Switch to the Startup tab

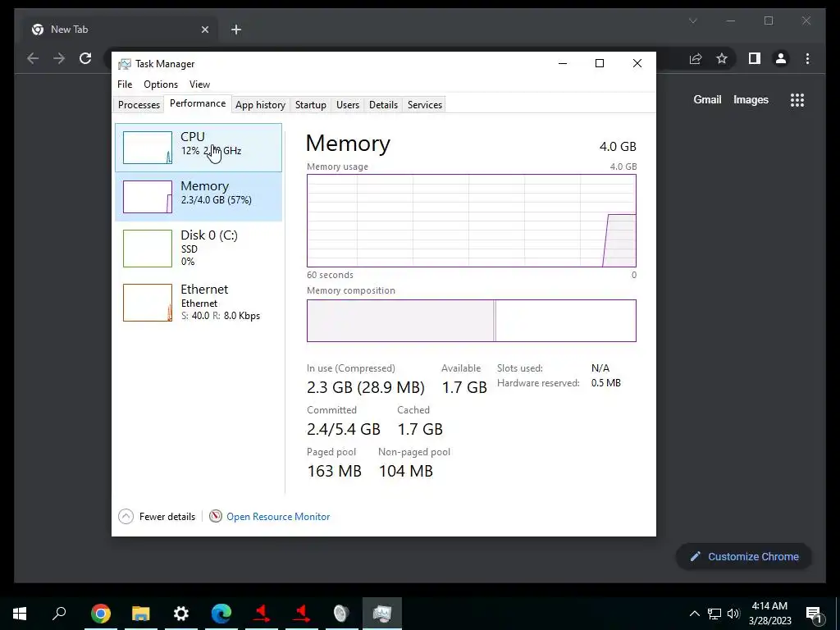pyautogui.click(x=311, y=104)
